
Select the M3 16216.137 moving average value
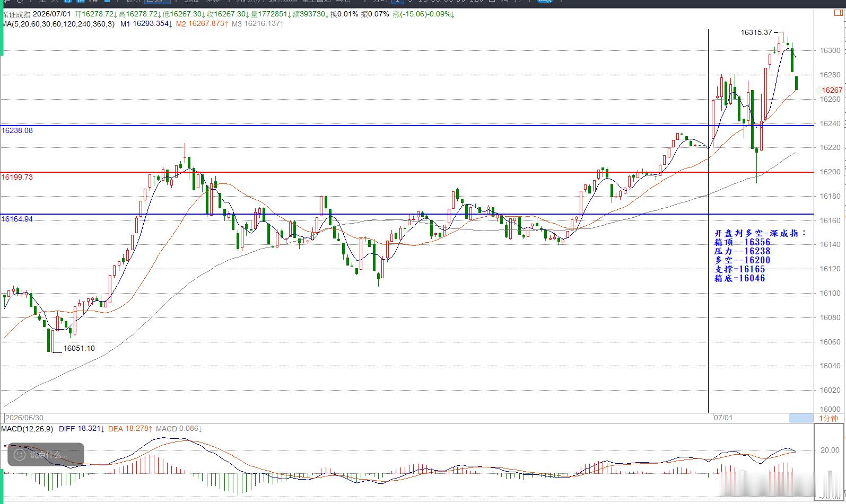pyautogui.click(x=257, y=24)
